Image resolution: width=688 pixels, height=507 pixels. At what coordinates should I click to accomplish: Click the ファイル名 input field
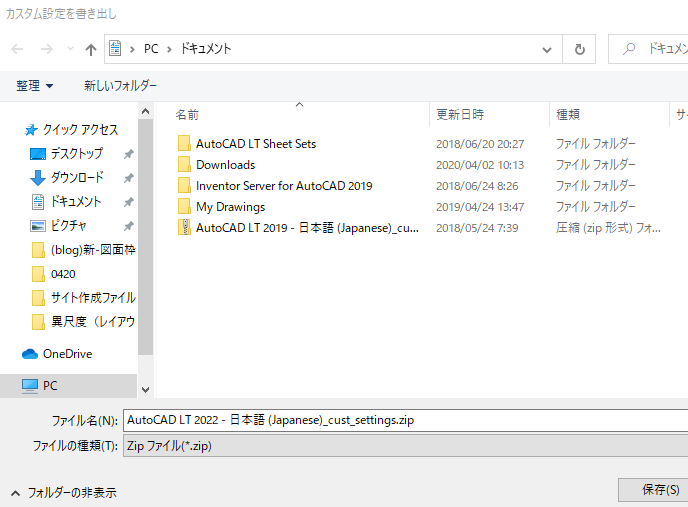coord(405,421)
